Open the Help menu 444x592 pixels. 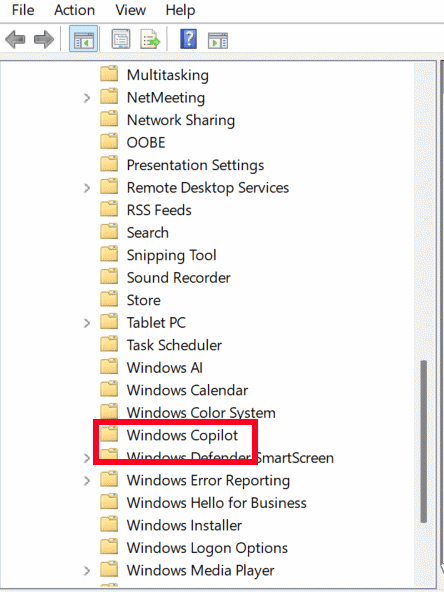coord(180,10)
